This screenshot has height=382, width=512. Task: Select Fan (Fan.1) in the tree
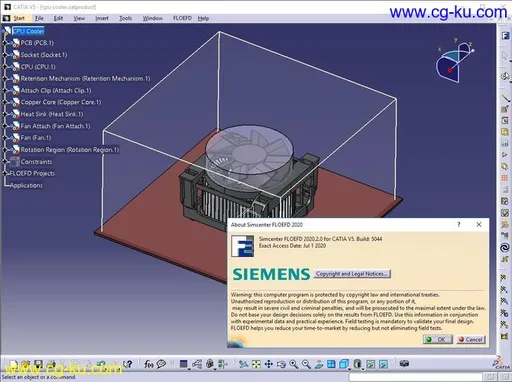click(x=36, y=138)
